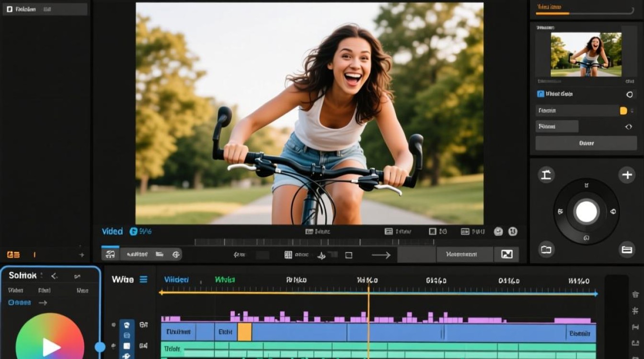Click the top icon in the blue track header column
The width and height of the screenshot is (644, 359).
[127, 325]
